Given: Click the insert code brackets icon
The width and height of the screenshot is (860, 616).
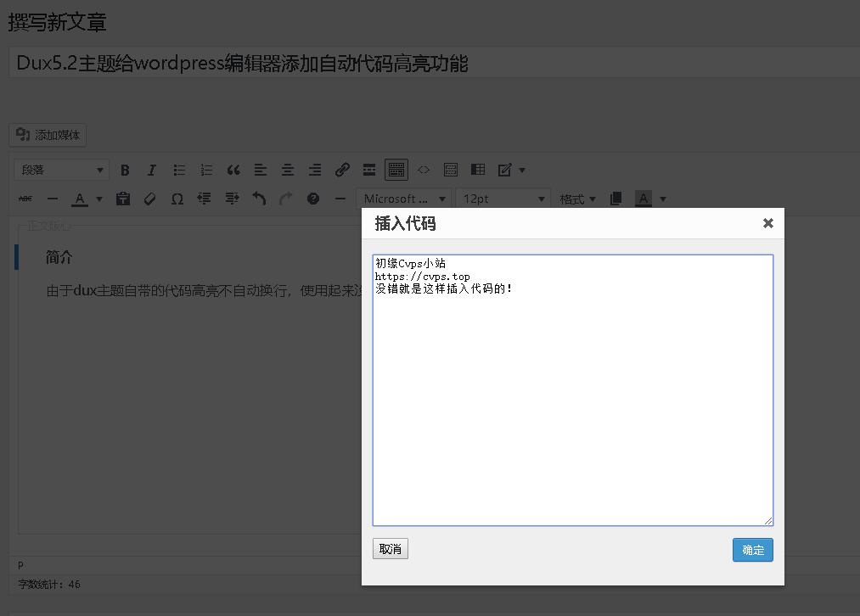Looking at the screenshot, I should (424, 170).
